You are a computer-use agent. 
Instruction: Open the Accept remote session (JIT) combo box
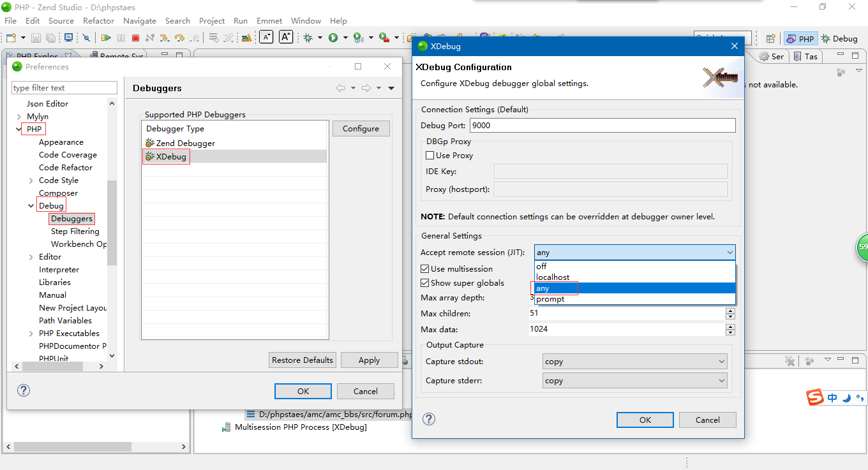tap(634, 253)
